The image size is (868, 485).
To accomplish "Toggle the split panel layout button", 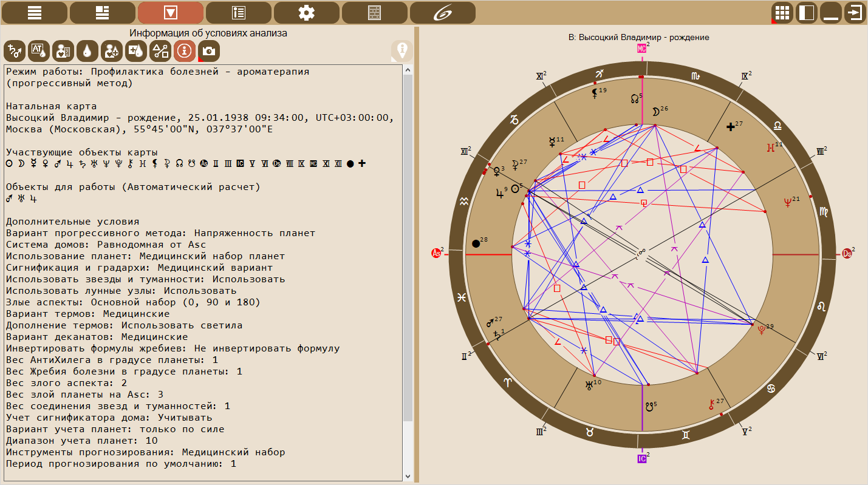I will coord(806,13).
